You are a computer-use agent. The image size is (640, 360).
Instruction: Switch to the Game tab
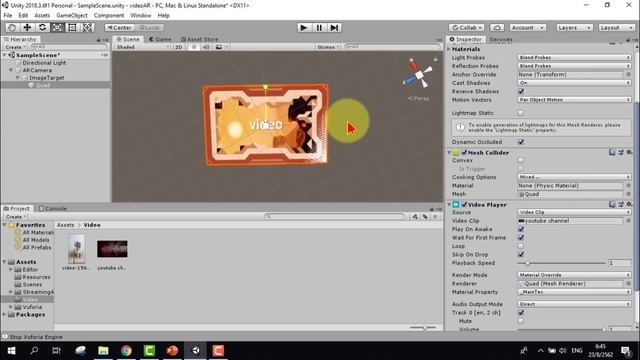(x=160, y=39)
